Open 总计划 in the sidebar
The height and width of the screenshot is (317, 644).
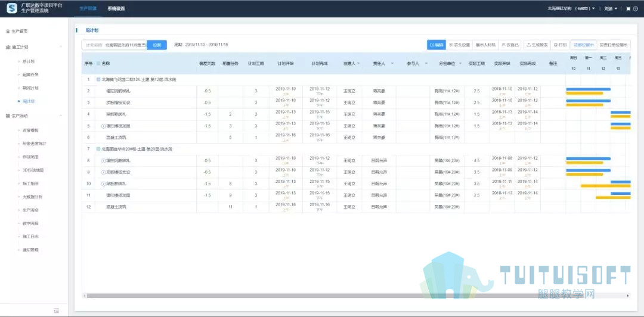point(29,61)
